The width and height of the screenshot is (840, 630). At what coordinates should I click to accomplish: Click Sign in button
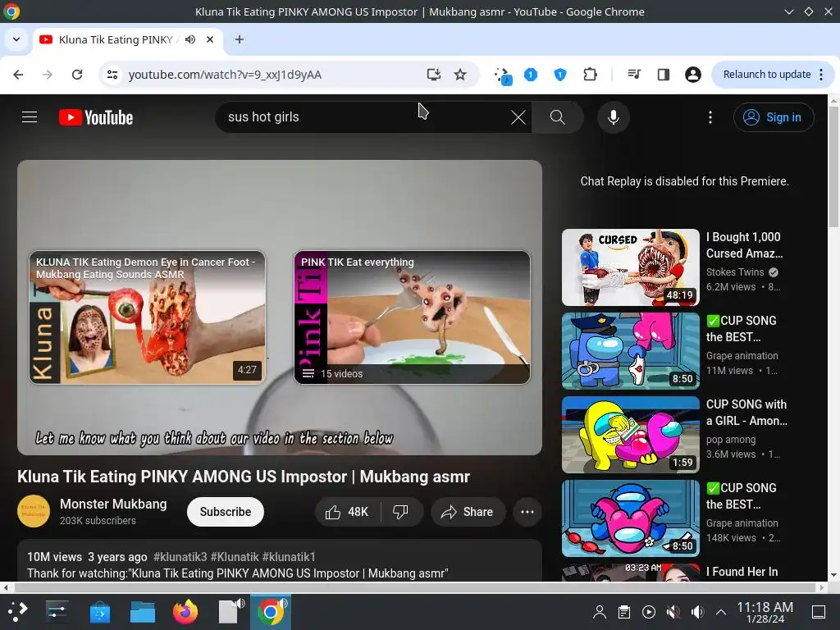pyautogui.click(x=774, y=117)
